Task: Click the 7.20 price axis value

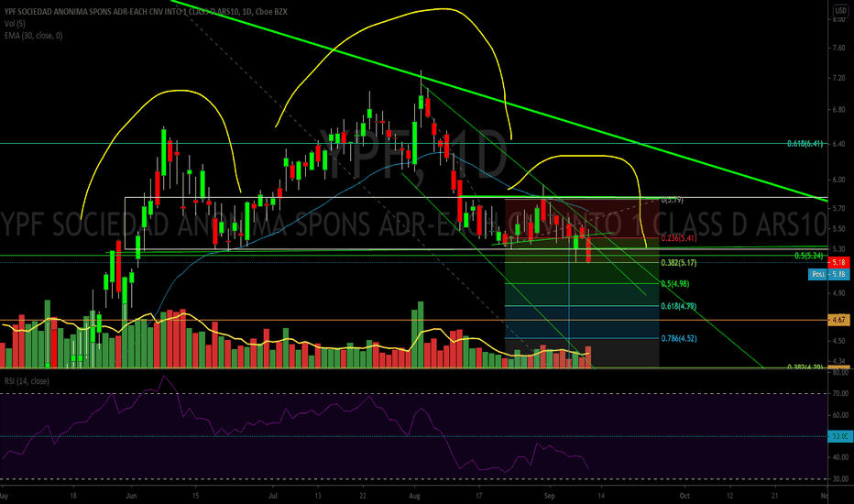Action: point(838,79)
